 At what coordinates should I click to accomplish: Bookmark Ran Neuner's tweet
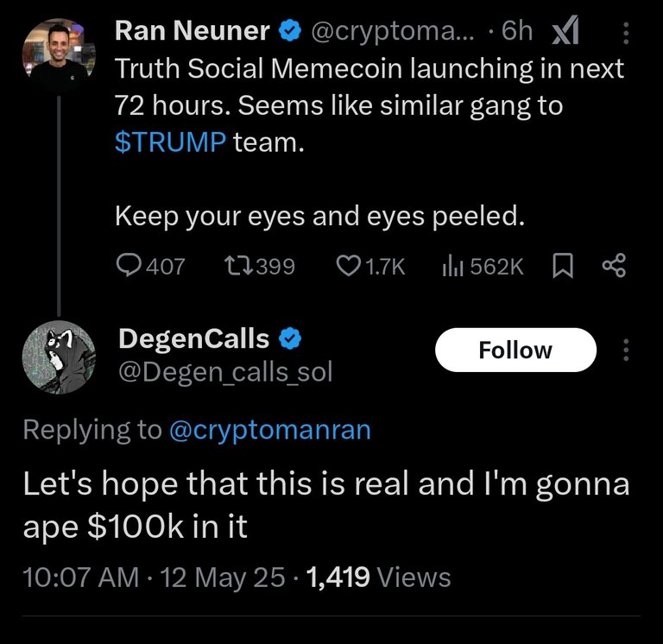(x=563, y=266)
